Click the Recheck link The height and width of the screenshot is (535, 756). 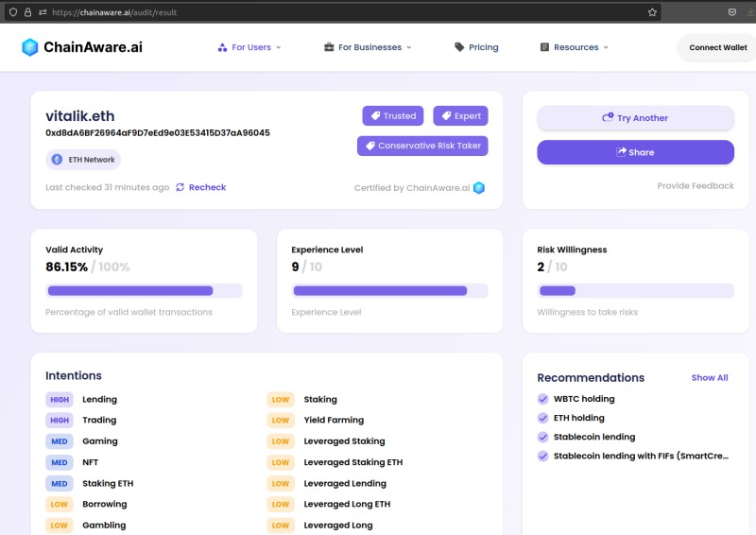[x=201, y=187]
